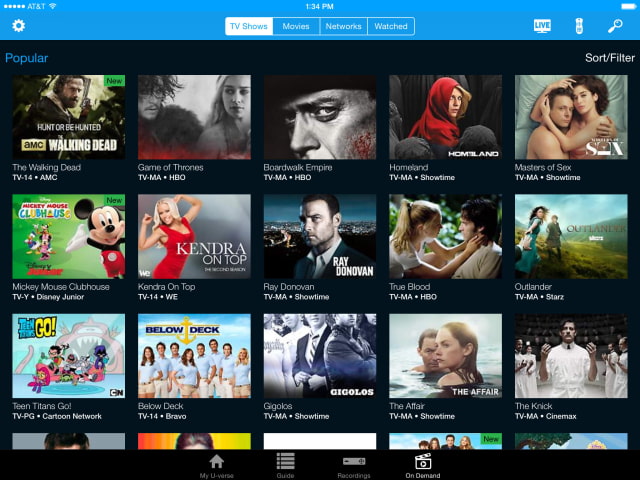Viewport: 640px width, 480px height.
Task: Click the Popular section heading
Action: 27,58
